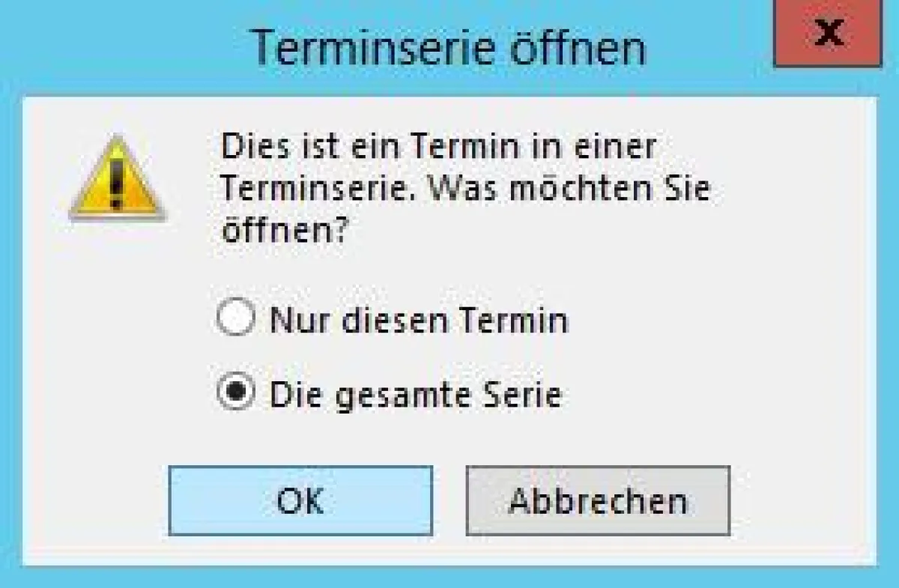The width and height of the screenshot is (899, 588).
Task: Click Abbrechen to dismiss the dialog
Action: point(598,500)
